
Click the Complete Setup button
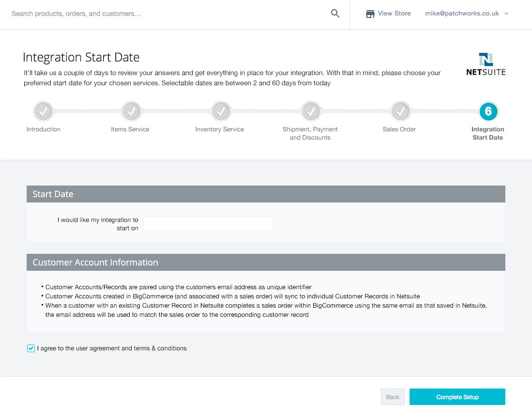457,397
